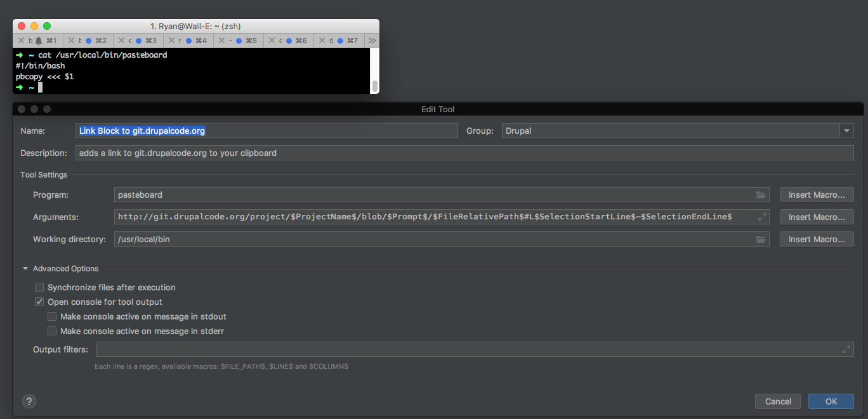Click the terminal window scrollbar

pos(375,86)
